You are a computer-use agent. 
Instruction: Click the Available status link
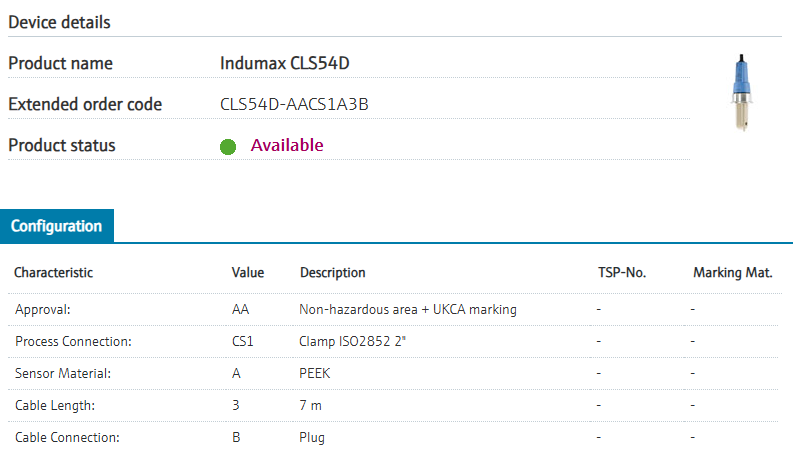click(287, 145)
